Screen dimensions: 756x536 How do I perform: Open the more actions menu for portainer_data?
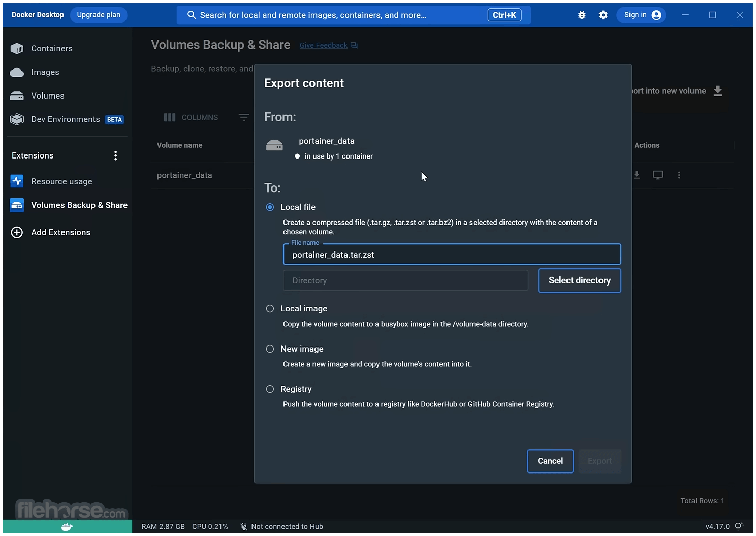(x=679, y=175)
